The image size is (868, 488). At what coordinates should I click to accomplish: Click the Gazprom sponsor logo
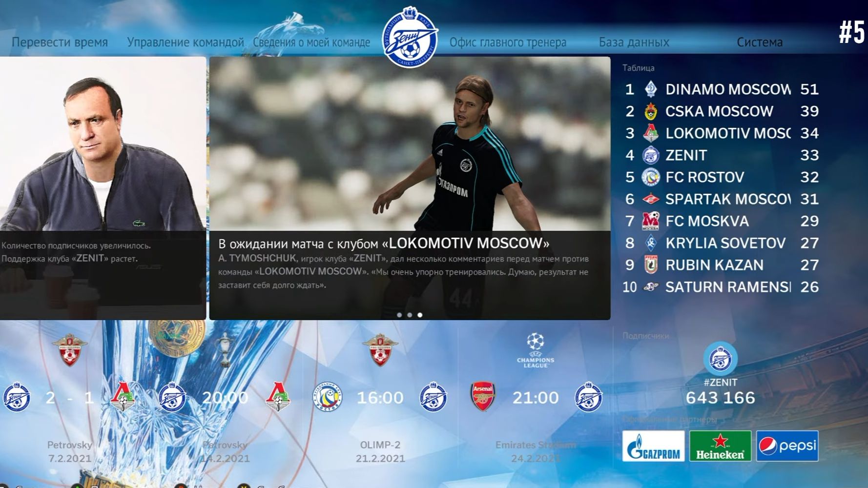[x=653, y=446]
